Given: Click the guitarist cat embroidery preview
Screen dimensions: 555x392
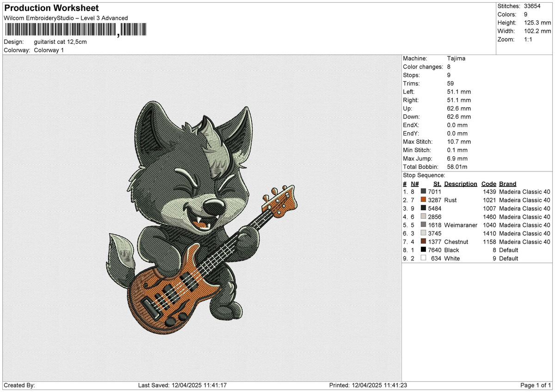Looking at the screenshot, I should [203, 218].
